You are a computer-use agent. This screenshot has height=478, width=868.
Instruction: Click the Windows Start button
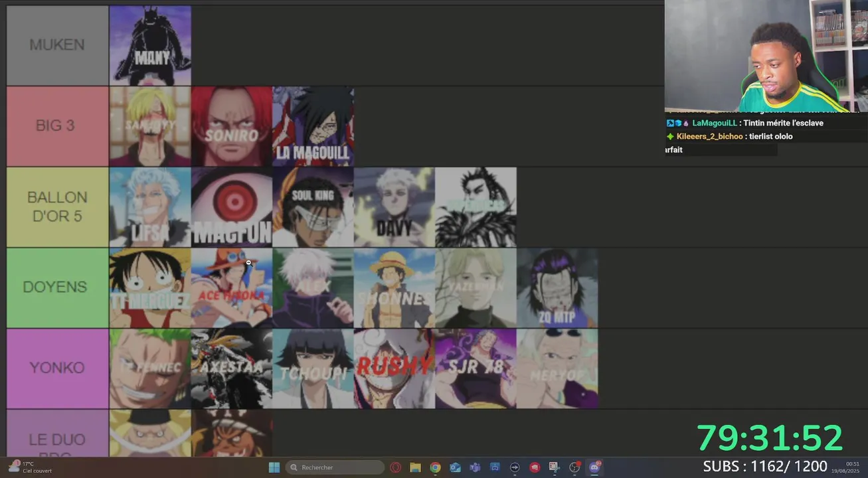pos(274,467)
